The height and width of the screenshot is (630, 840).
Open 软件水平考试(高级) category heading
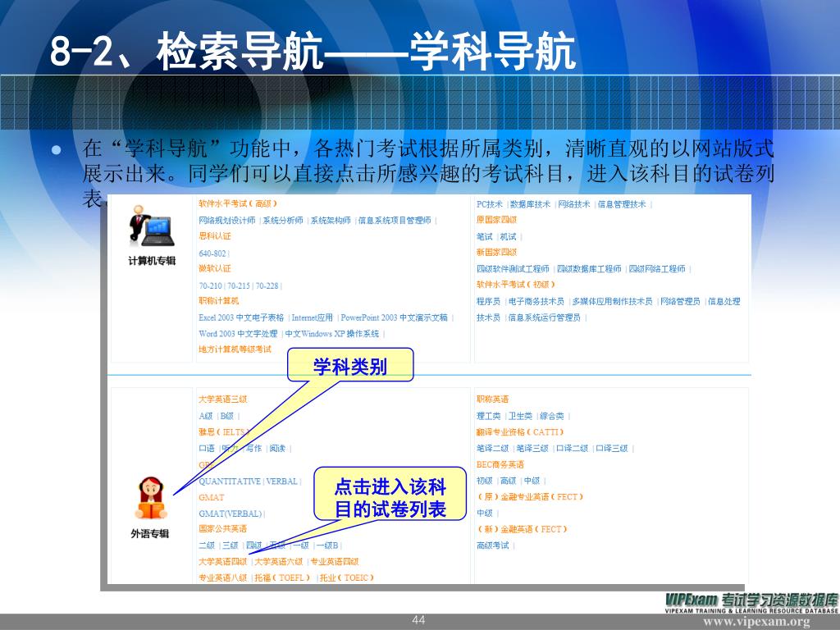[238, 203]
